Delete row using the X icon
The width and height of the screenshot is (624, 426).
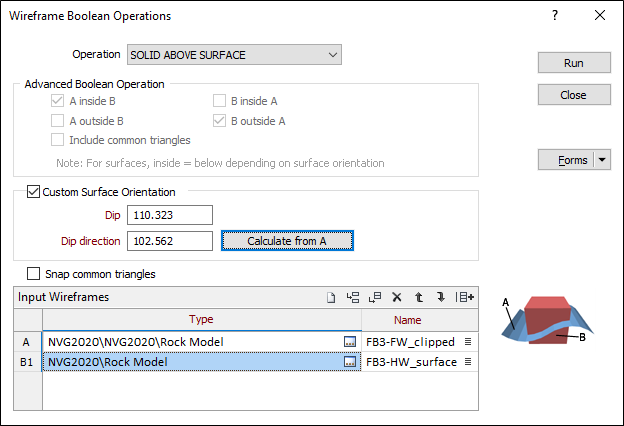(397, 297)
